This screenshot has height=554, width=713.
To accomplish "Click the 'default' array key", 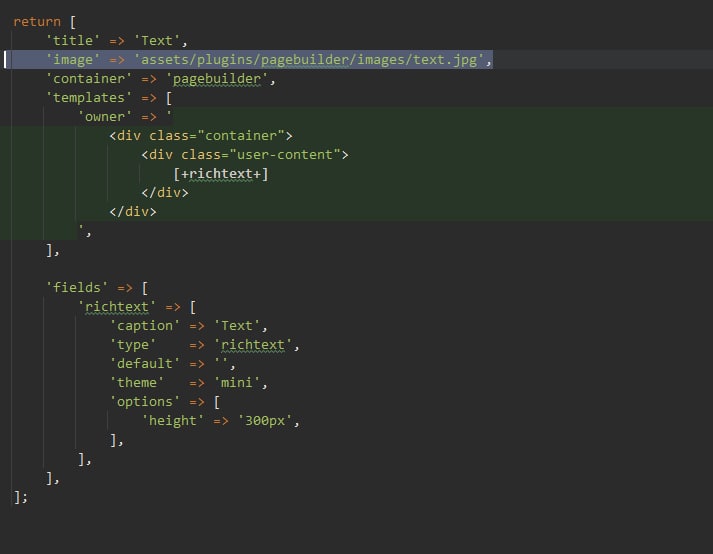I will point(145,364).
